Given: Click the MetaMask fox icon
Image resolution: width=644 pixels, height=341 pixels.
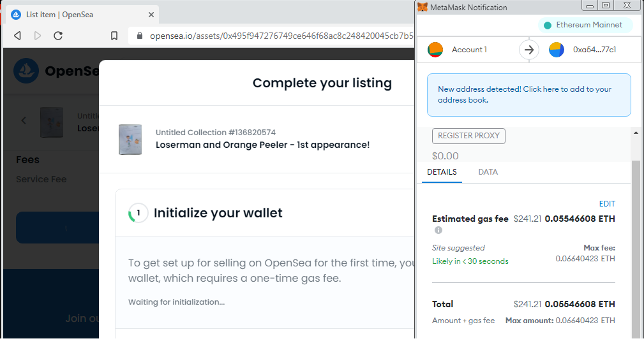Looking at the screenshot, I should pyautogui.click(x=423, y=7).
